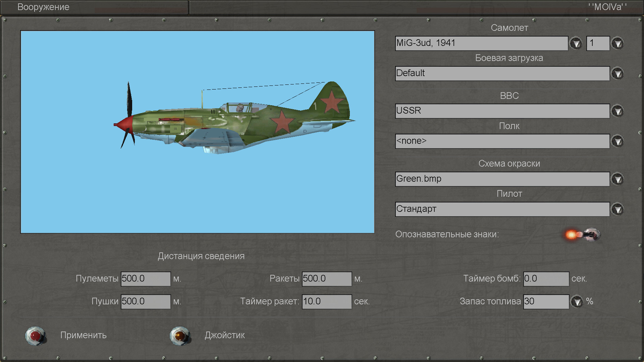This screenshot has height=362, width=644.
Task: Click the Применить text label
Action: [84, 335]
